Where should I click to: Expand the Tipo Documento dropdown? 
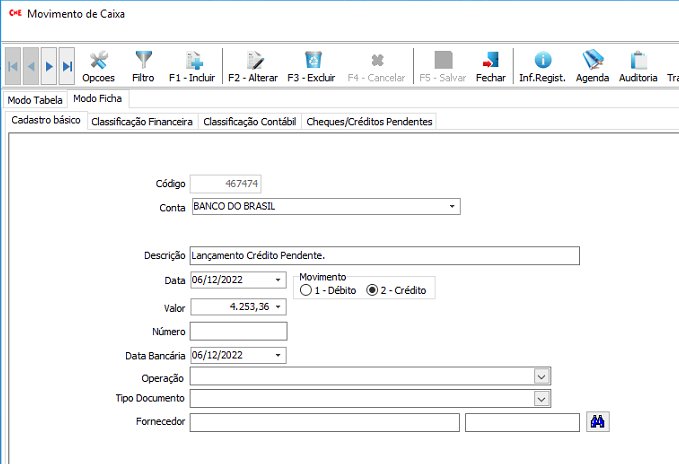(x=541, y=399)
